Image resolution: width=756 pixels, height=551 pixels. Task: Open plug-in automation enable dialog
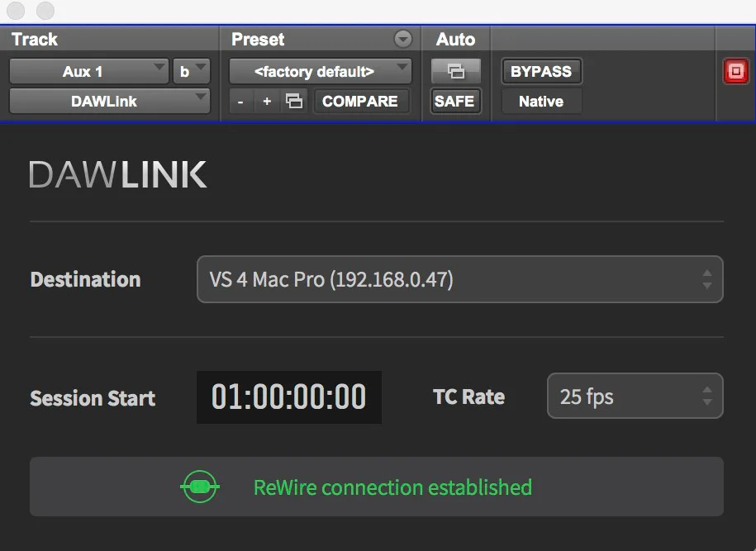point(455,71)
